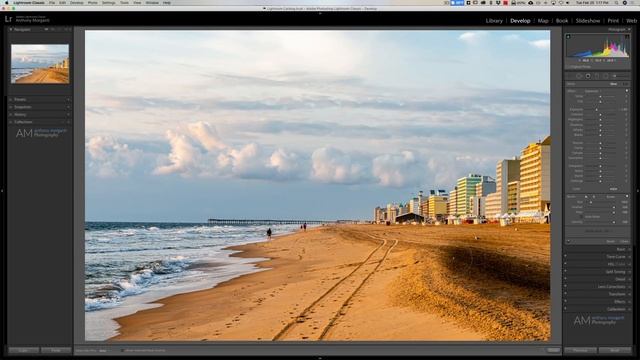Open Show Edit Pins dropdown in toolbar
This screenshot has height=360, width=640.
(x=103, y=350)
